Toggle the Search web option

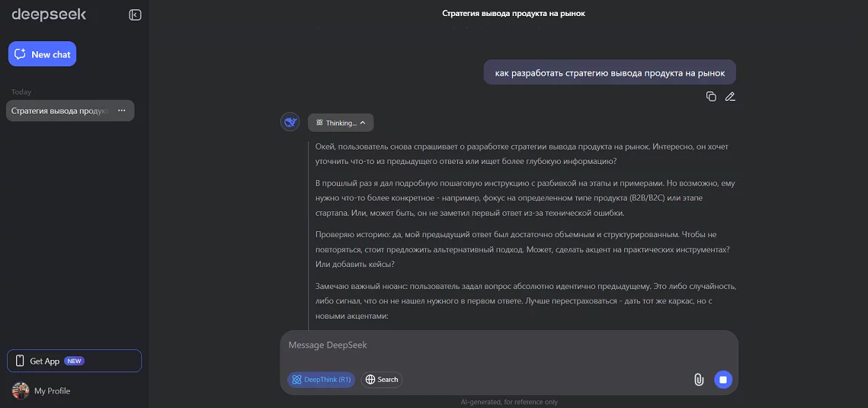point(382,380)
